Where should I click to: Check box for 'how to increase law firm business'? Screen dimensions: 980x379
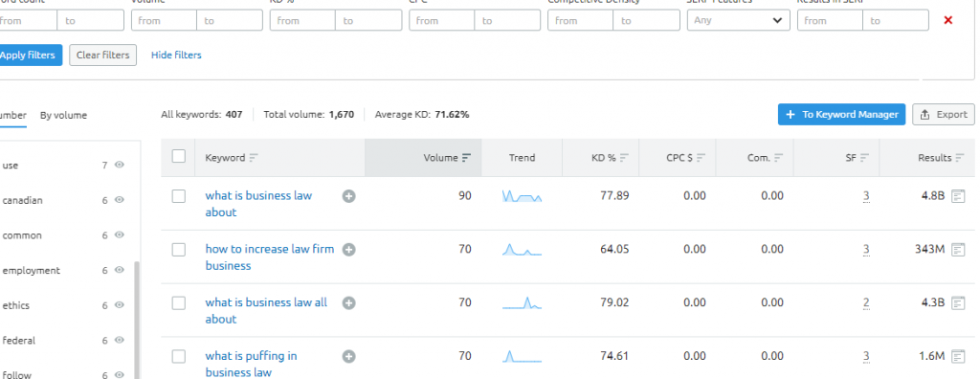[179, 250]
